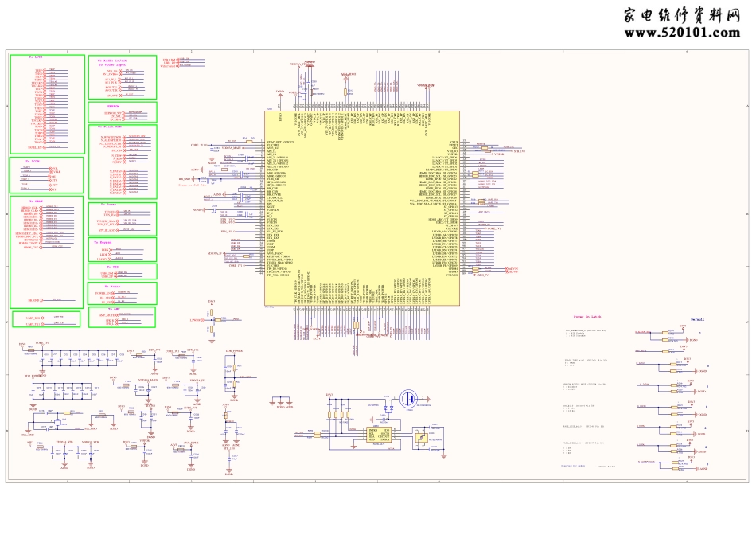Viewport: 756px width, 535px height.
Task: Click the EEPROM green block
Action: coord(122,111)
